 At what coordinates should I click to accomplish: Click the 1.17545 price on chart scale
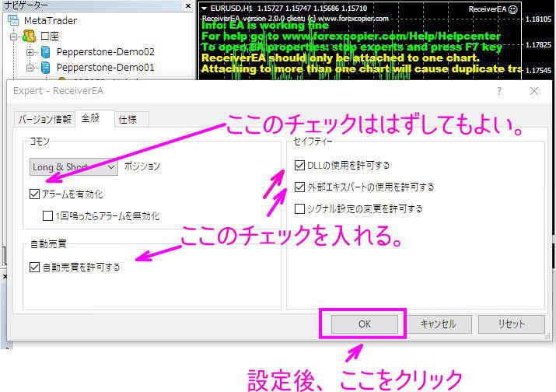click(x=538, y=70)
